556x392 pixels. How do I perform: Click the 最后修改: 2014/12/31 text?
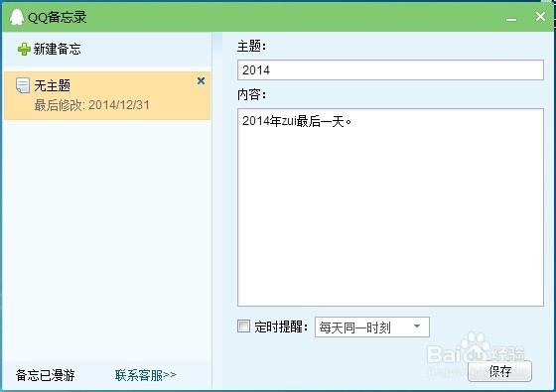tap(91, 105)
